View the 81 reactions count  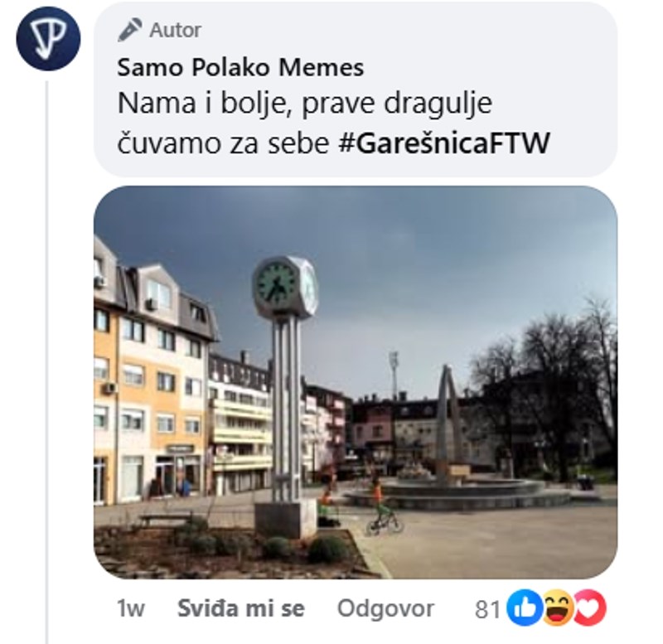click(x=488, y=609)
